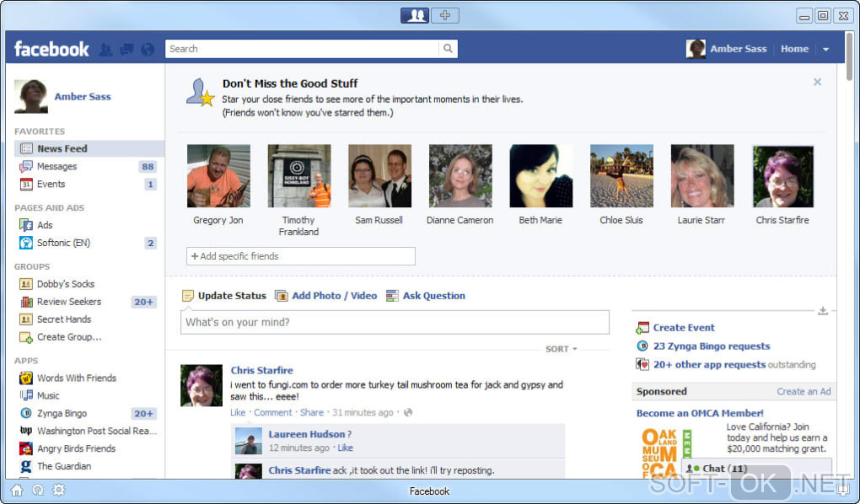This screenshot has height=504, width=860.
Task: Click the post audience globe icon
Action: point(407,412)
